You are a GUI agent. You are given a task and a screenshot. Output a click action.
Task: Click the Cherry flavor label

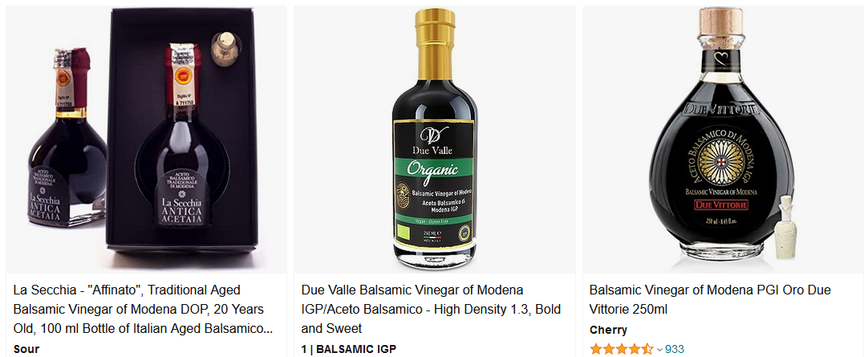pyautogui.click(x=608, y=331)
